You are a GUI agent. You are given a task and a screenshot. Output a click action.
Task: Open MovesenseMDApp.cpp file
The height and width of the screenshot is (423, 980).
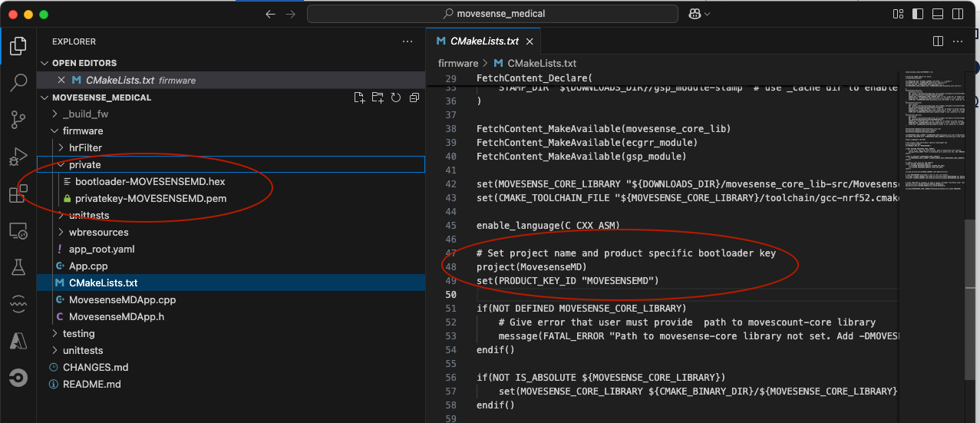pyautogui.click(x=122, y=299)
